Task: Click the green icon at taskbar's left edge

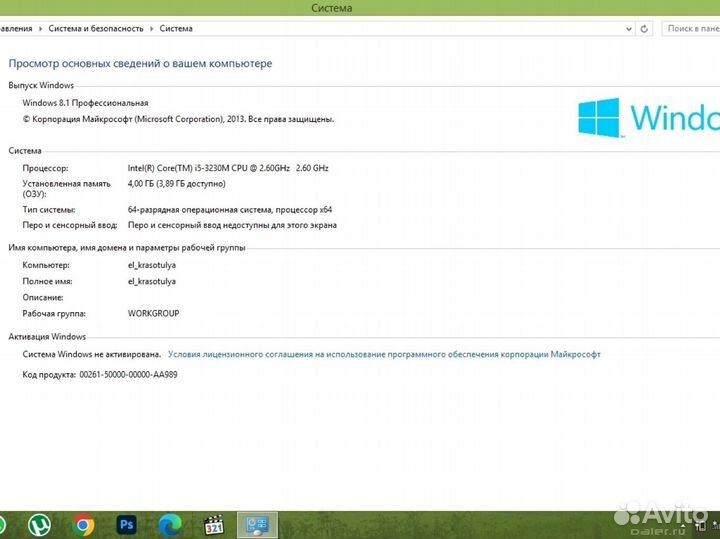Action: click(3, 524)
